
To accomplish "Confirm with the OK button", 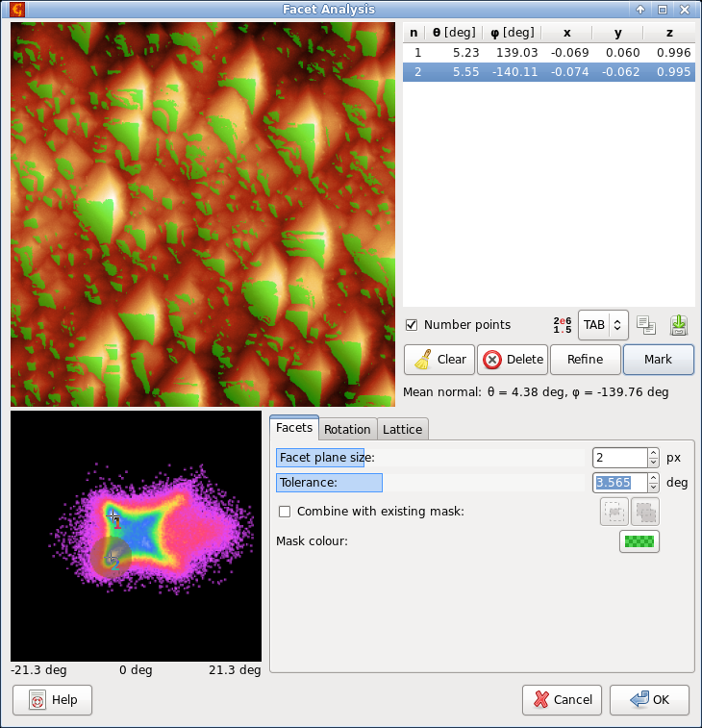I will click(x=649, y=700).
